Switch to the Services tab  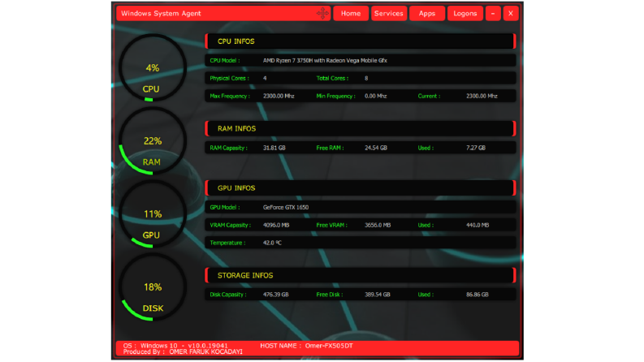(388, 13)
